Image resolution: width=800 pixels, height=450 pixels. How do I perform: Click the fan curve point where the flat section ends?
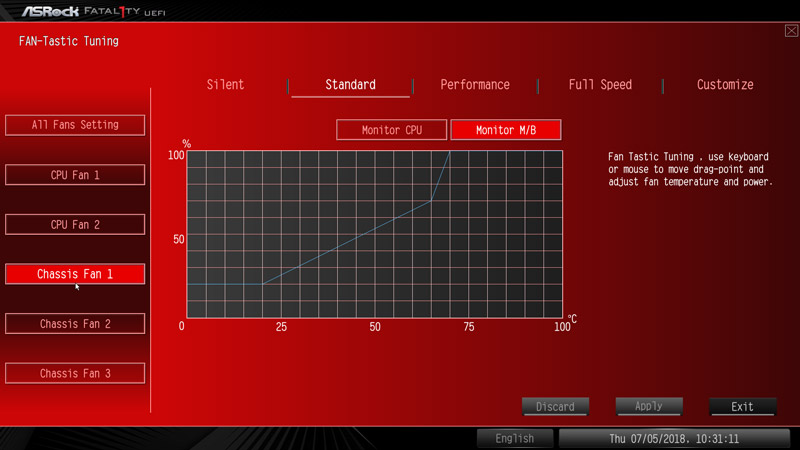pos(262,284)
